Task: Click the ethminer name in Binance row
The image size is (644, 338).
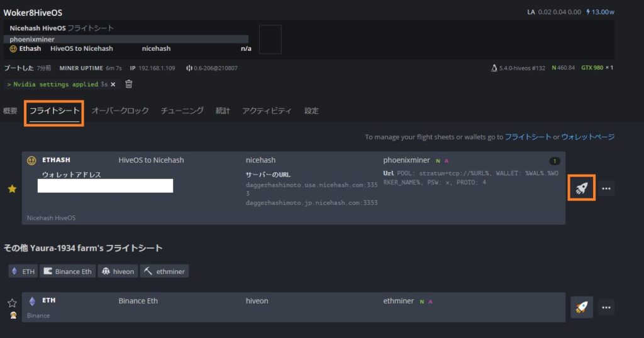Action: point(398,301)
